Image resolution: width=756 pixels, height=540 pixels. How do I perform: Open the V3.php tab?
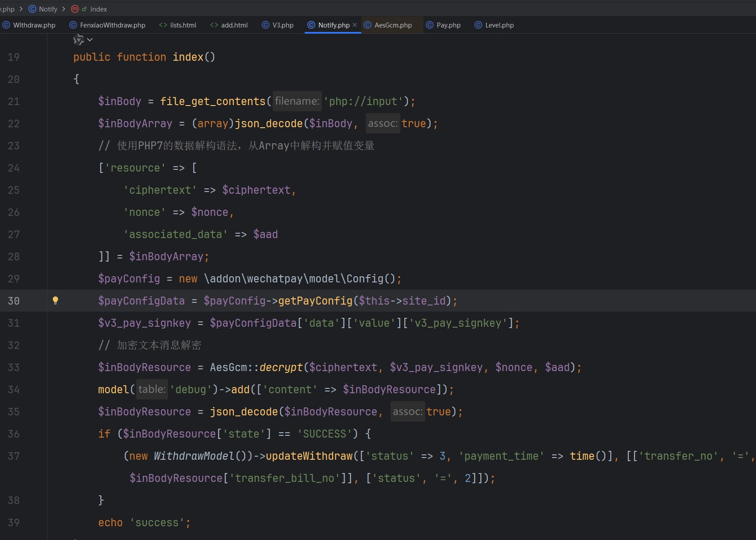(282, 25)
